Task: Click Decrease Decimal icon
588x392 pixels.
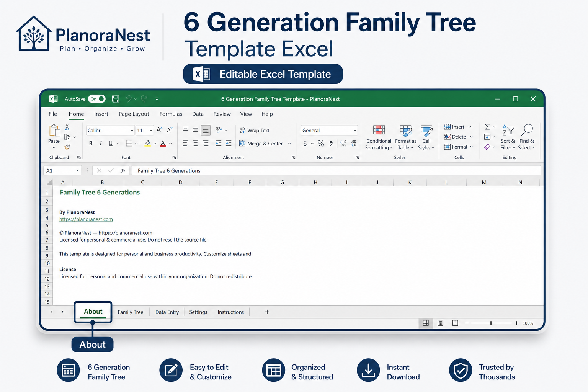Action: (353, 143)
